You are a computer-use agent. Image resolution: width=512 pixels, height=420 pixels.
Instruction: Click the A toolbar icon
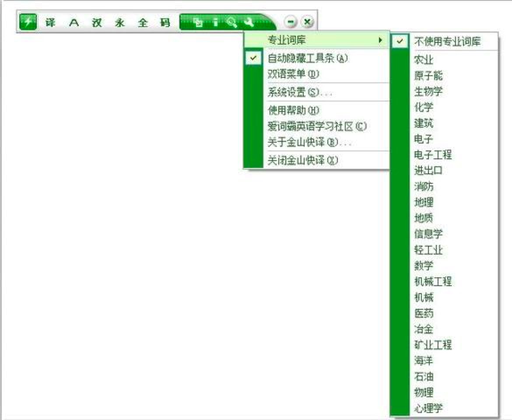pyautogui.click(x=74, y=22)
